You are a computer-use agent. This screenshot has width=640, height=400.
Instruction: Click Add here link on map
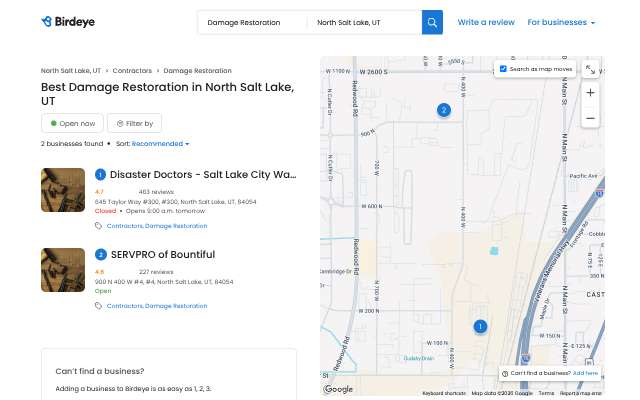coord(585,373)
